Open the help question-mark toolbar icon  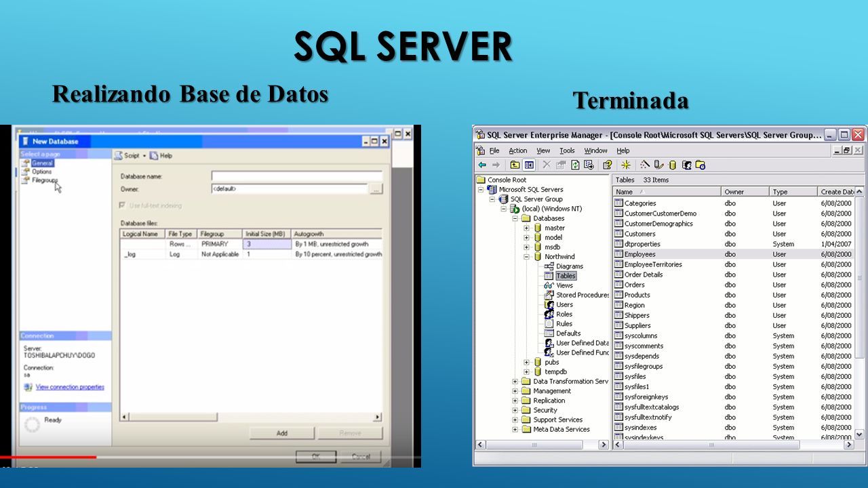tap(608, 165)
